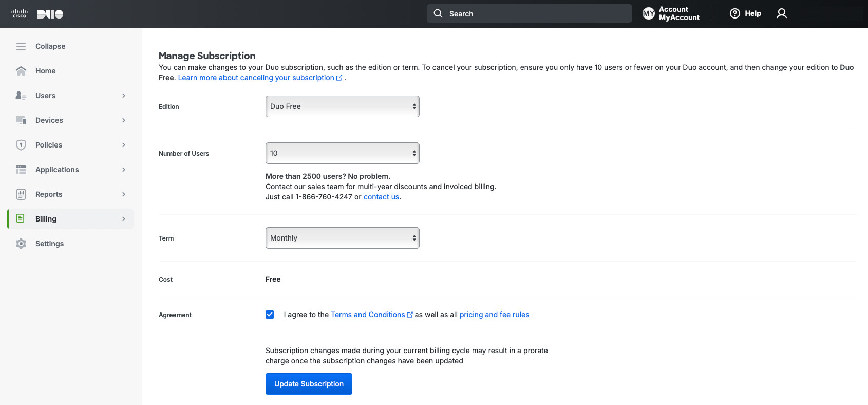Click the Settings gear icon
The width and height of the screenshot is (868, 405).
pos(21,244)
